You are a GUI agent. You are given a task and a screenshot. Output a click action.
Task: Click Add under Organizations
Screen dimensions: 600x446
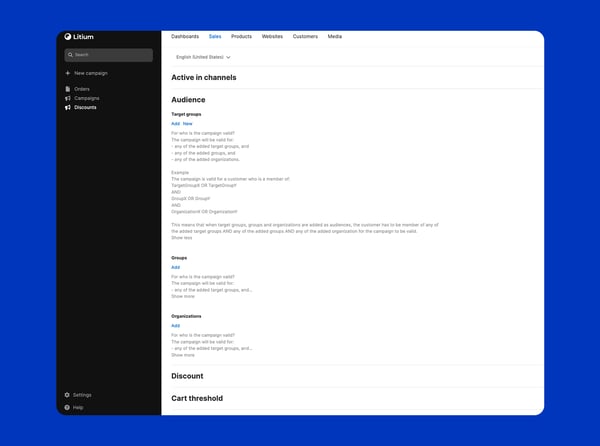click(x=175, y=326)
